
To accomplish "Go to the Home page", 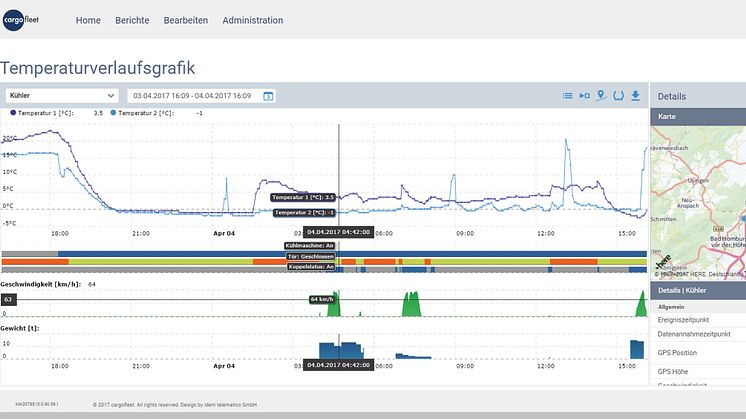I will pos(88,20).
